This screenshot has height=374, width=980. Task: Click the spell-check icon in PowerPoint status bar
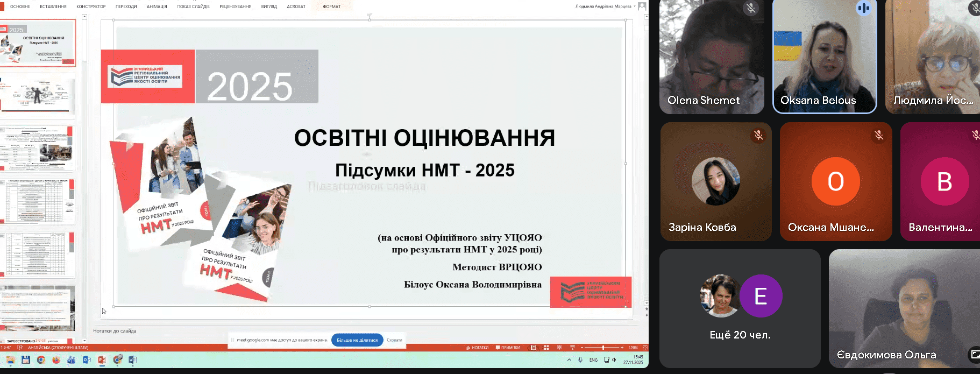(x=20, y=348)
